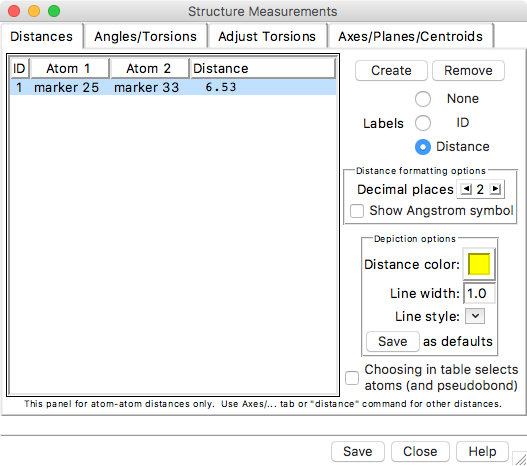Image resolution: width=527 pixels, height=466 pixels.
Task: Click the Close button
Action: [420, 452]
